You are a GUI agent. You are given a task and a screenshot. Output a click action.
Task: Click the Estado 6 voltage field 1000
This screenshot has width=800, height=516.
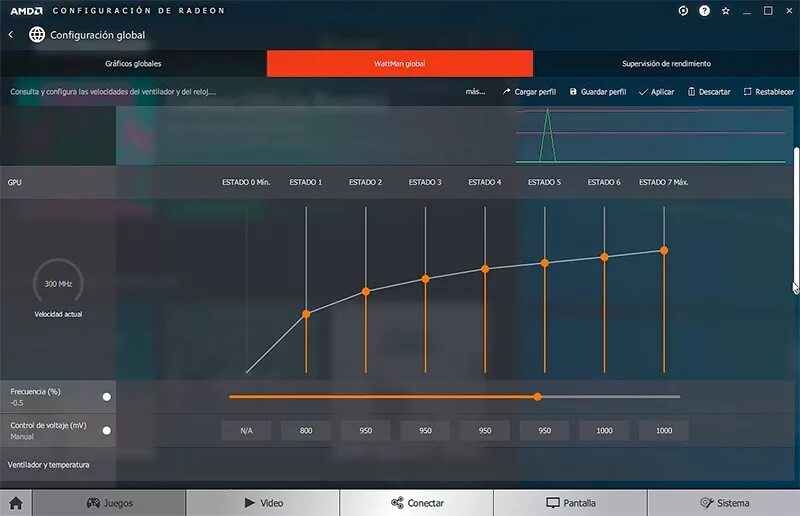[604, 431]
